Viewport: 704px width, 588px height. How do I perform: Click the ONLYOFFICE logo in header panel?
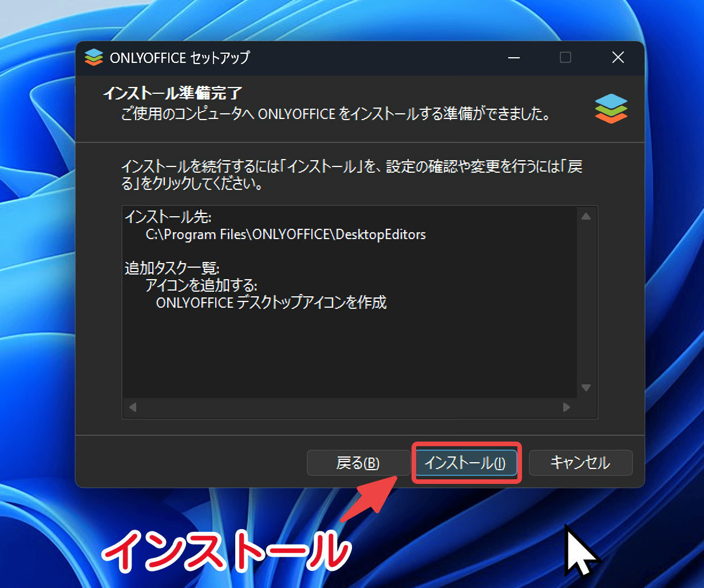(611, 109)
